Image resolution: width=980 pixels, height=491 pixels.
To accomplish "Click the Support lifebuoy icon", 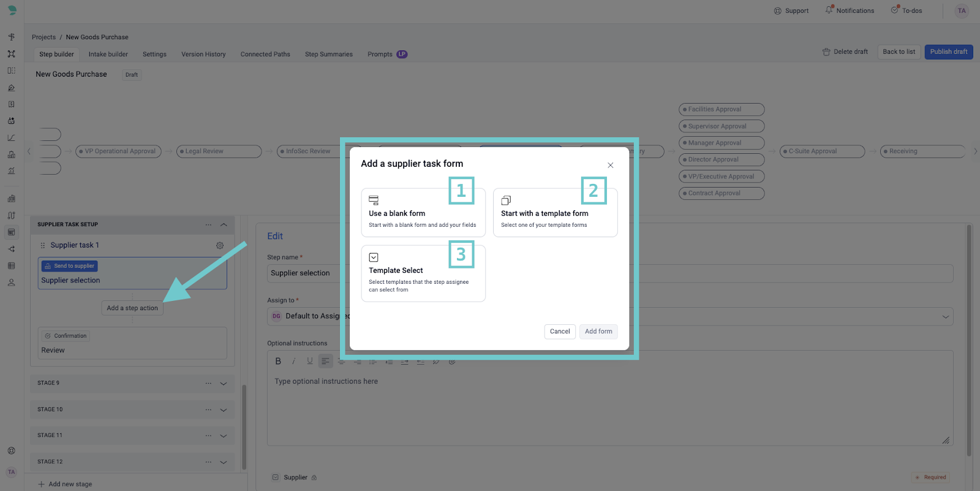I will click(x=778, y=11).
